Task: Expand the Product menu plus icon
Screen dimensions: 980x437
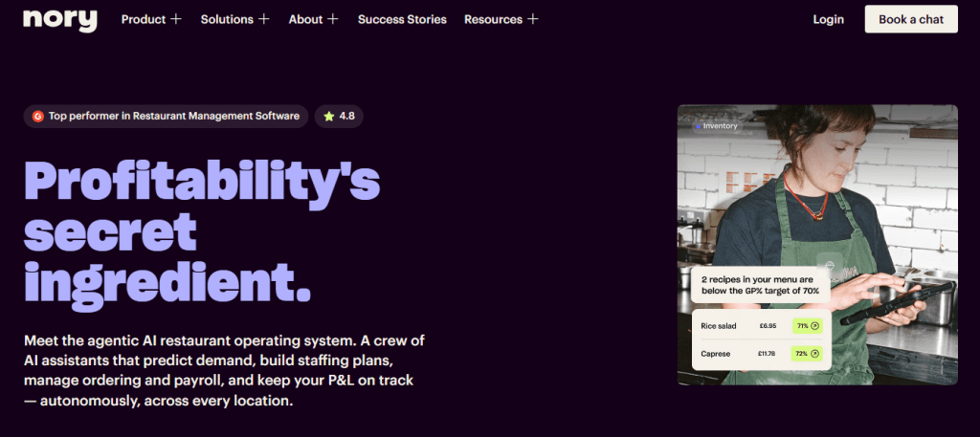Action: [x=176, y=19]
